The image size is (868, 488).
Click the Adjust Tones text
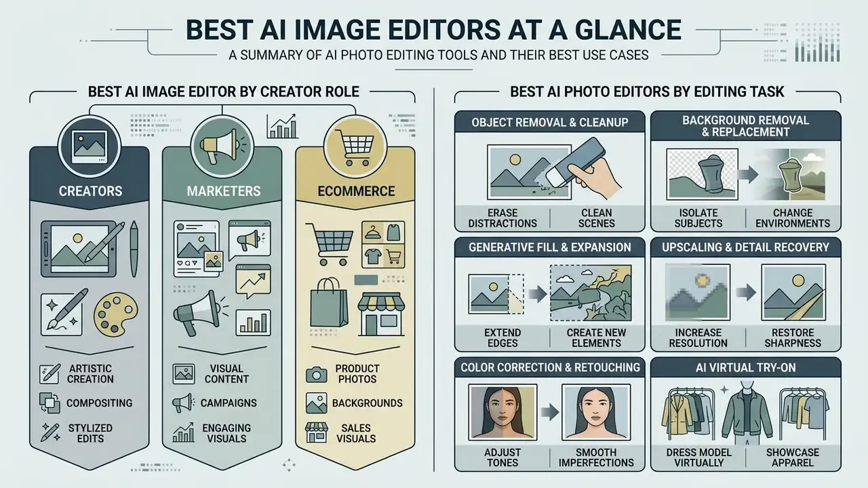coord(502,457)
